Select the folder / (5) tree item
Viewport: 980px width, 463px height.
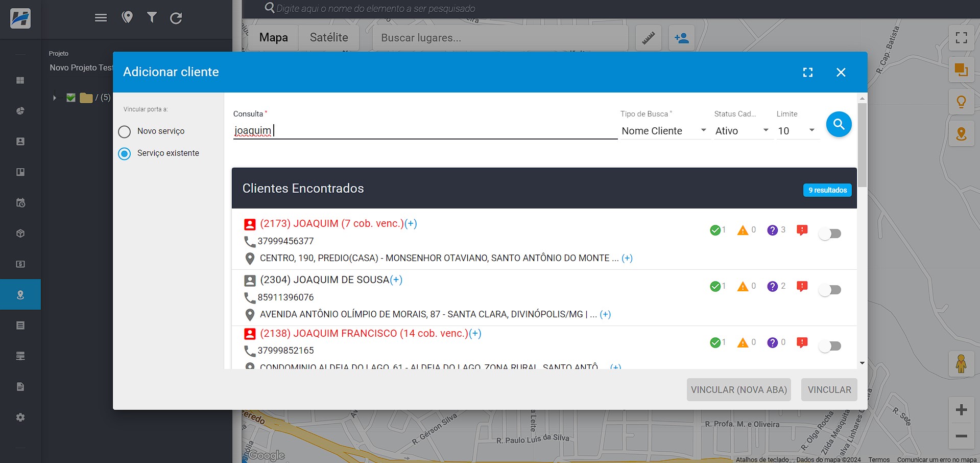[95, 98]
